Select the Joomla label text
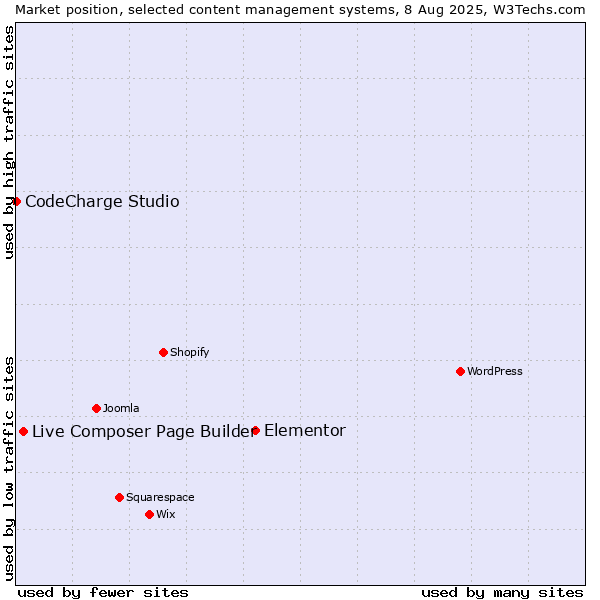 (121, 408)
